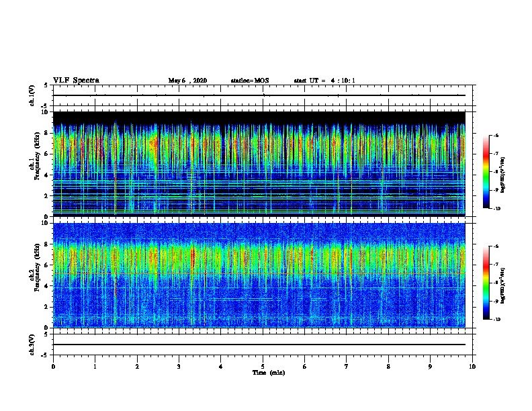Click the "9" tick on the time axis
The width and height of the screenshot is (532, 411).
[x=430, y=367]
